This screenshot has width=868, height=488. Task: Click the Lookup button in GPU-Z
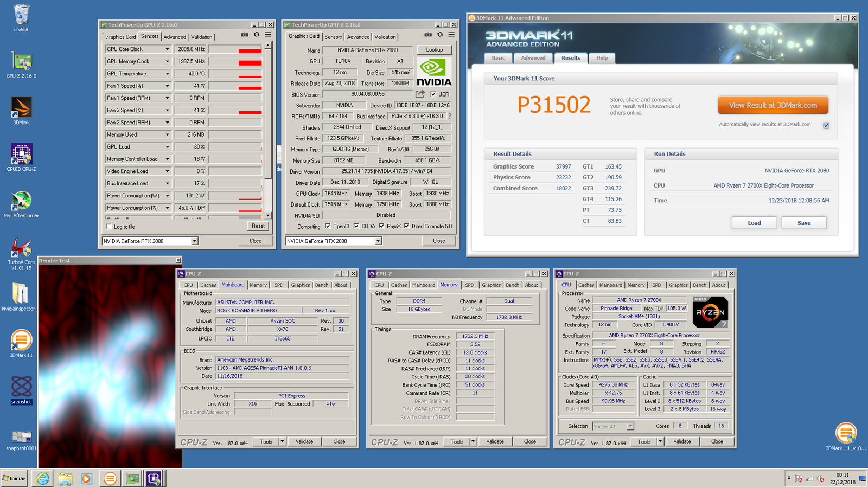point(435,49)
